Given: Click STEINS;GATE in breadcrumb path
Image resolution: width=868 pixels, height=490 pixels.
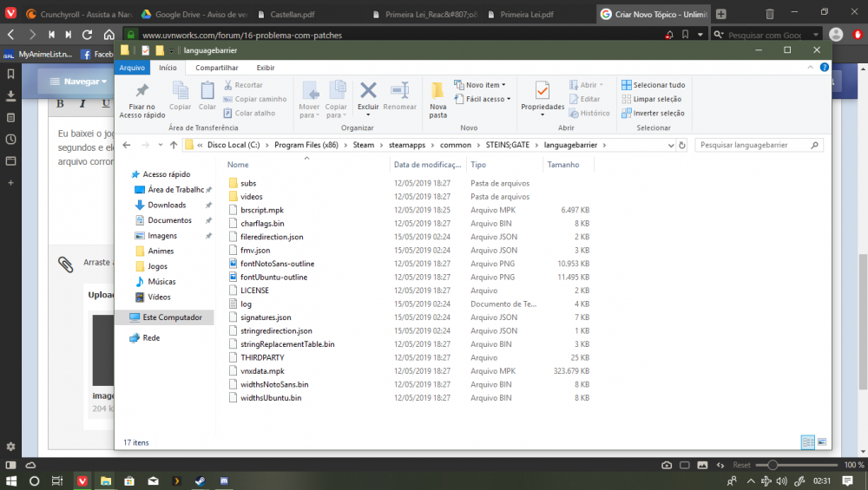Looking at the screenshot, I should [x=508, y=145].
